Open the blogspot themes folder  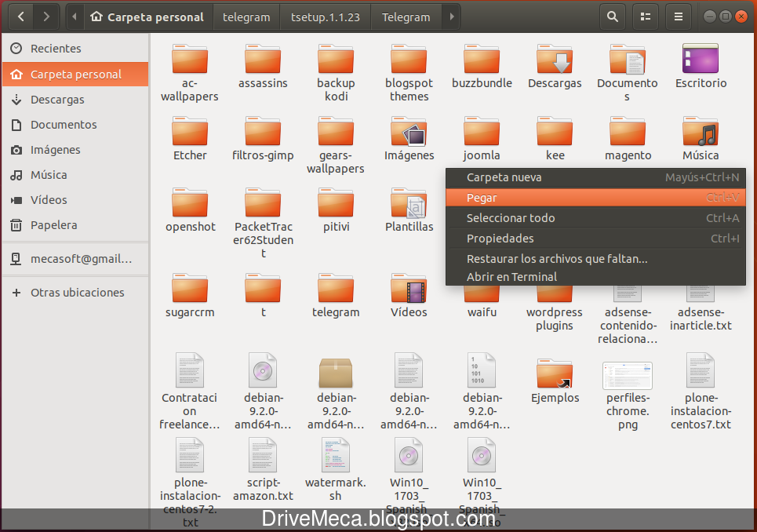[x=409, y=60]
